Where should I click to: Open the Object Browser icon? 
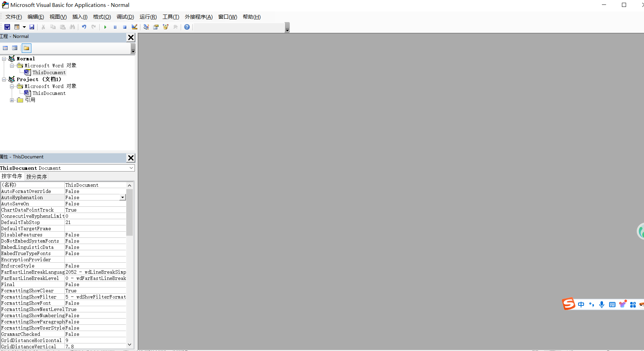pyautogui.click(x=166, y=27)
